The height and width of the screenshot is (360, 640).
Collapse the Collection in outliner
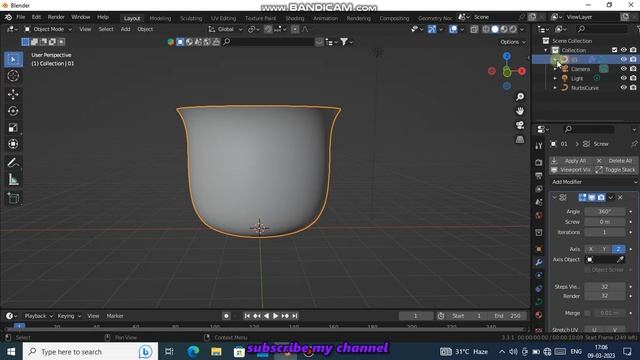pos(546,50)
